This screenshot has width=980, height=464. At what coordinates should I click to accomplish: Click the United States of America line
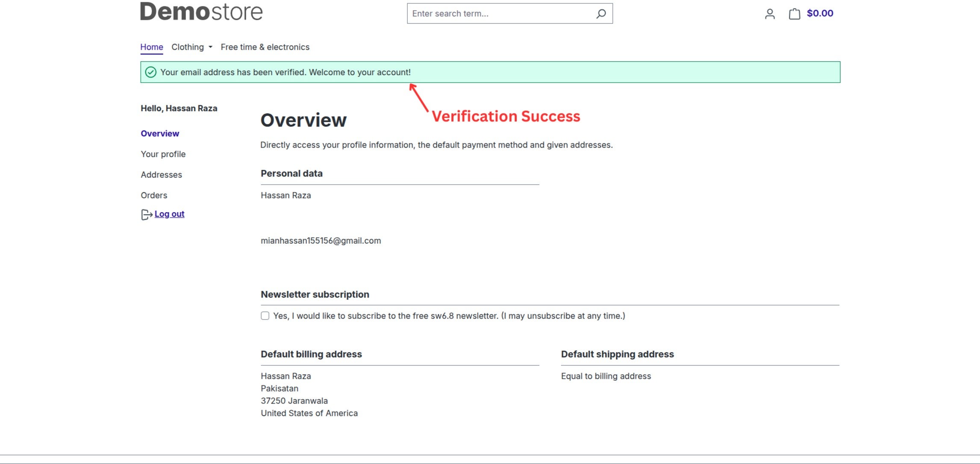309,414
